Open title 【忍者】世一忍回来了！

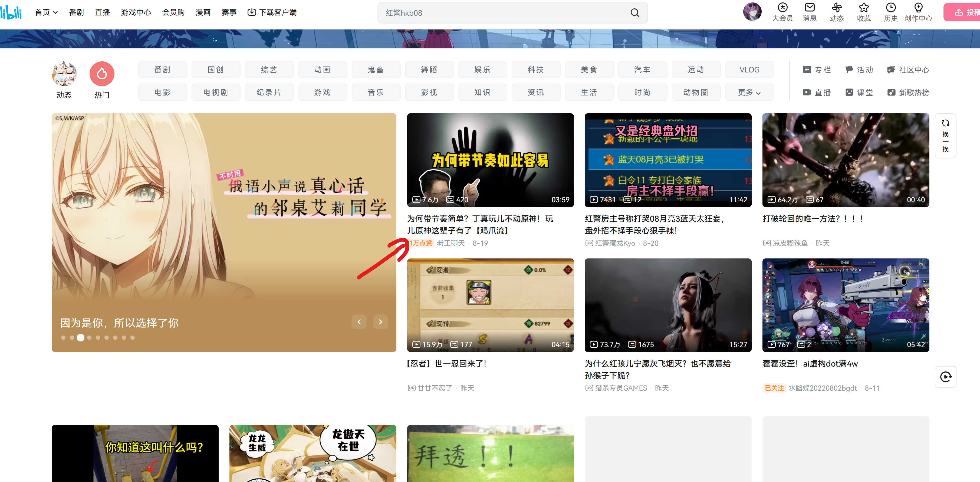[x=447, y=363]
